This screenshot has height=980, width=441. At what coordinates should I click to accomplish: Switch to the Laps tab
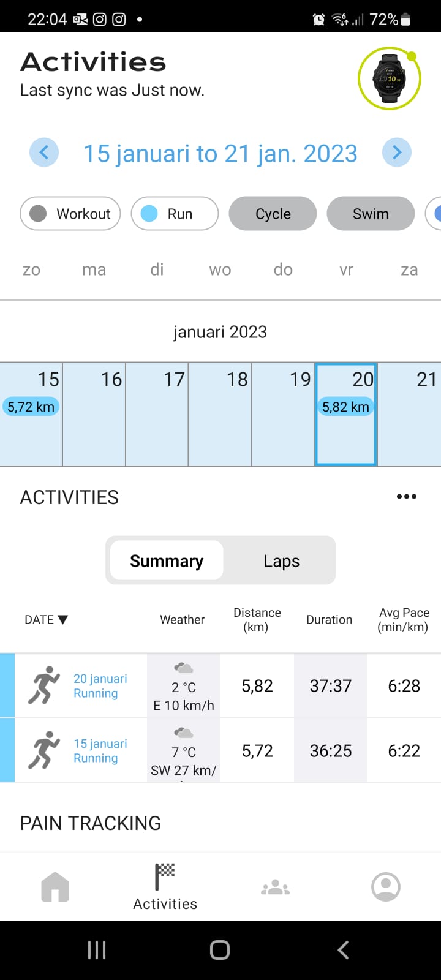(281, 561)
